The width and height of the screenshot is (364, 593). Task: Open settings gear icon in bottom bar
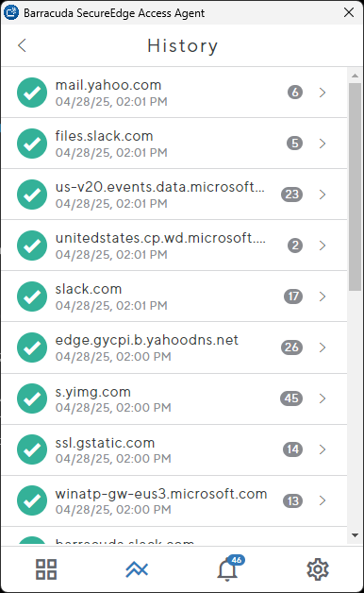[x=318, y=569]
